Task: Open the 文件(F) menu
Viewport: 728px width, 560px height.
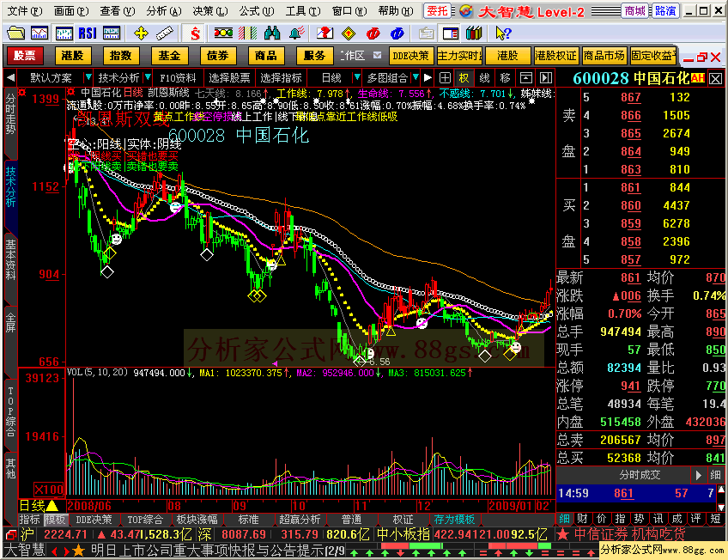Action: pyautogui.click(x=25, y=10)
